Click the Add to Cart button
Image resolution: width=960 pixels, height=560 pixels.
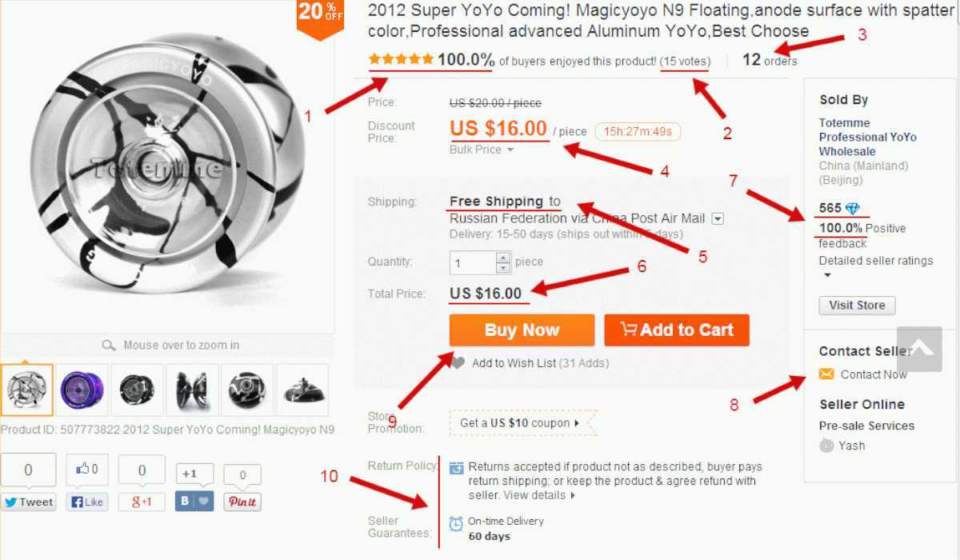[677, 330]
